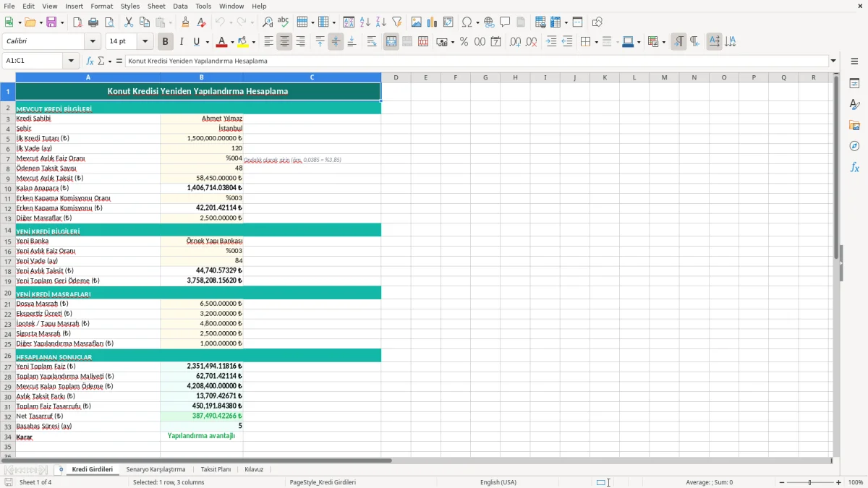This screenshot has height=488, width=868.
Task: Open the Paste options dropdown arrow
Action: pos(170,22)
